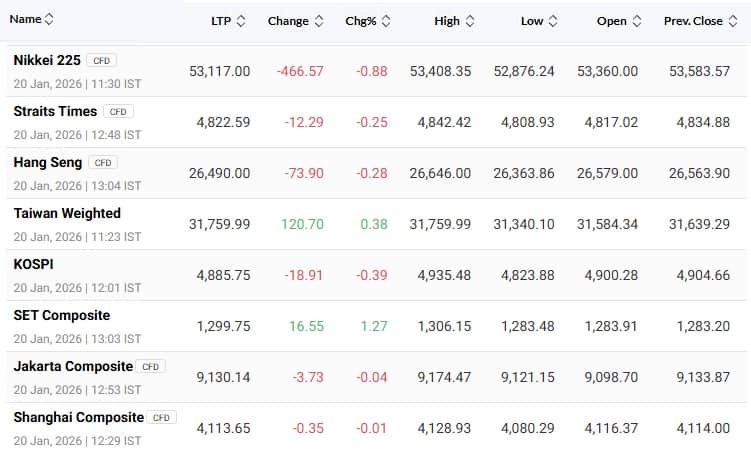
Task: Select SET Composite previous close 1,283.20
Action: pos(703,326)
